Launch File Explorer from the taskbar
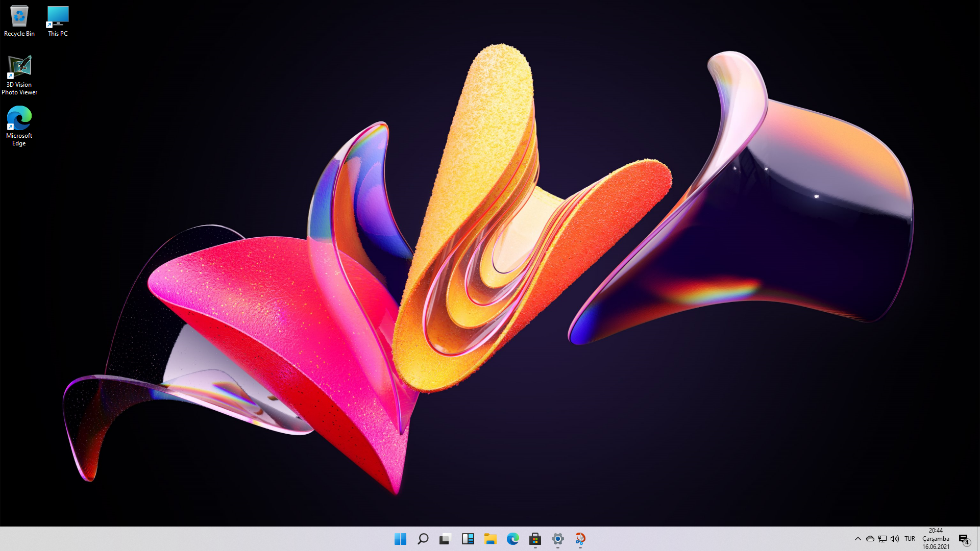 [x=491, y=539]
